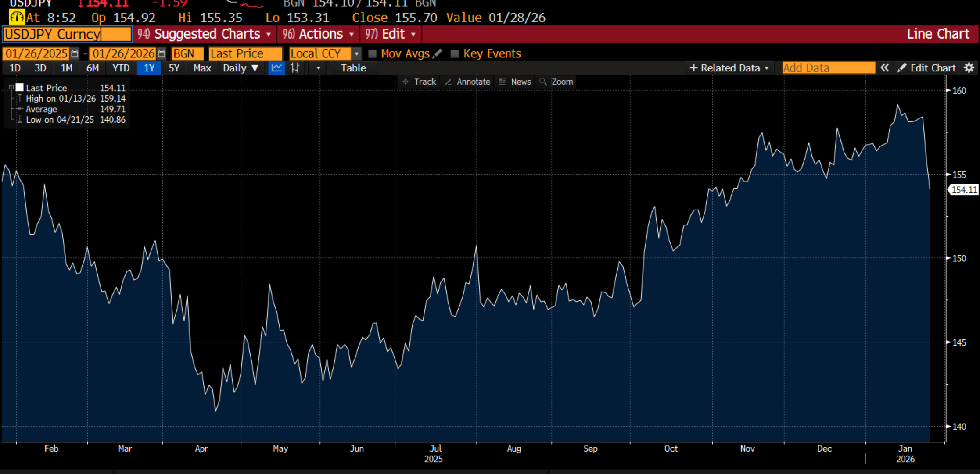
Task: Collapse the Last Price legend tree
Action: click(11, 87)
